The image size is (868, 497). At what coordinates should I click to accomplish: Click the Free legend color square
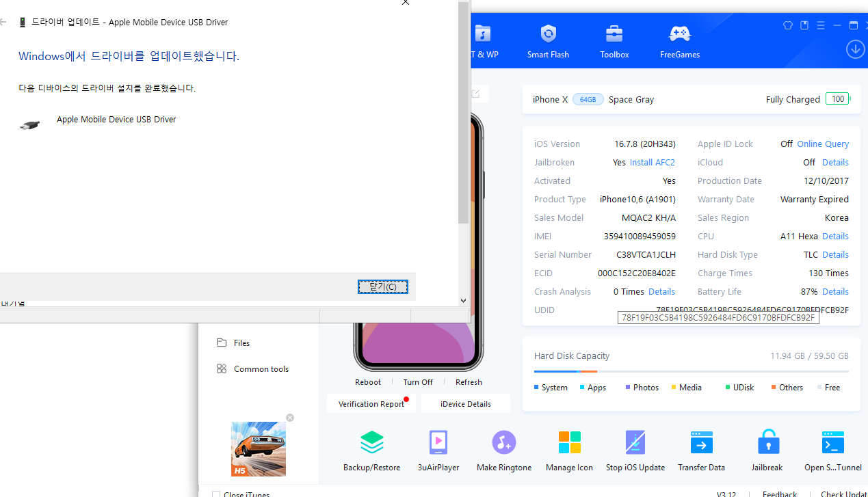[x=819, y=388]
